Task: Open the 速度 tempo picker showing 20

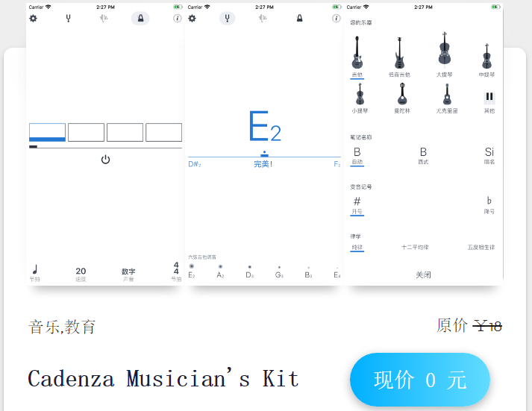Action: point(81,274)
